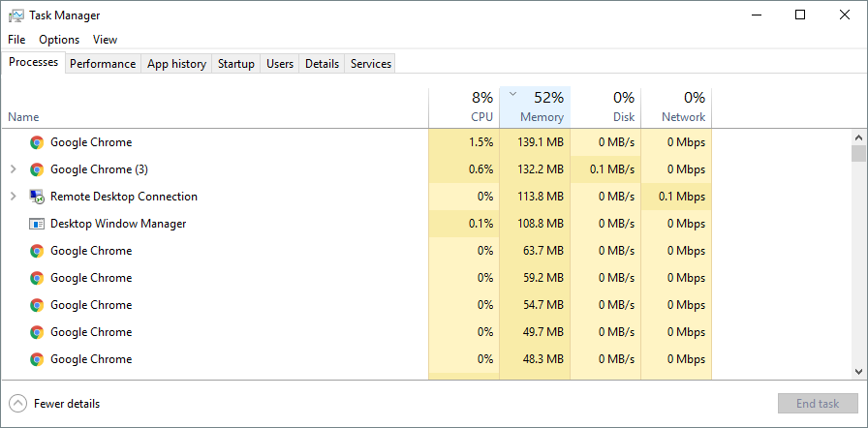The width and height of the screenshot is (868, 428).
Task: Sort by the Network column header
Action: (x=676, y=107)
